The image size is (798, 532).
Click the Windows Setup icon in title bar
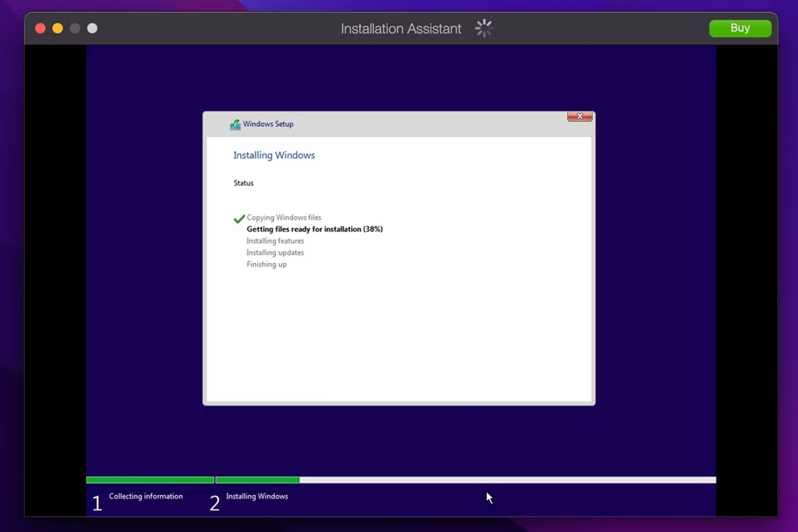click(x=235, y=124)
